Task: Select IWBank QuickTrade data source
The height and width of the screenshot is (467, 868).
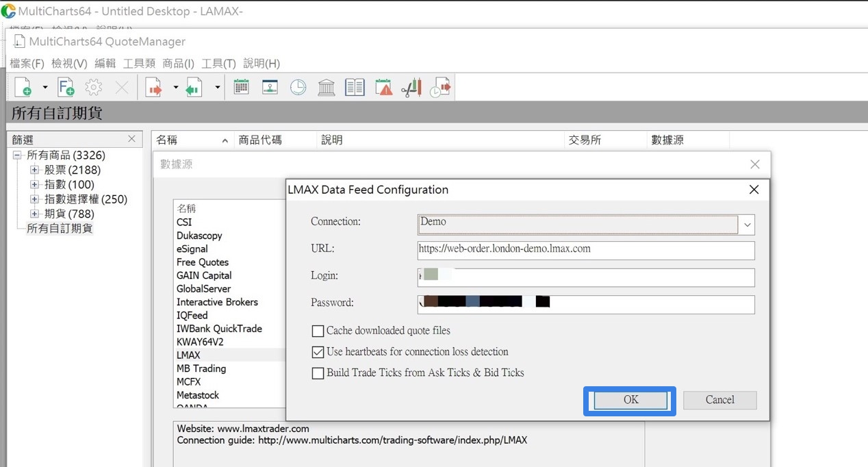Action: 219,329
